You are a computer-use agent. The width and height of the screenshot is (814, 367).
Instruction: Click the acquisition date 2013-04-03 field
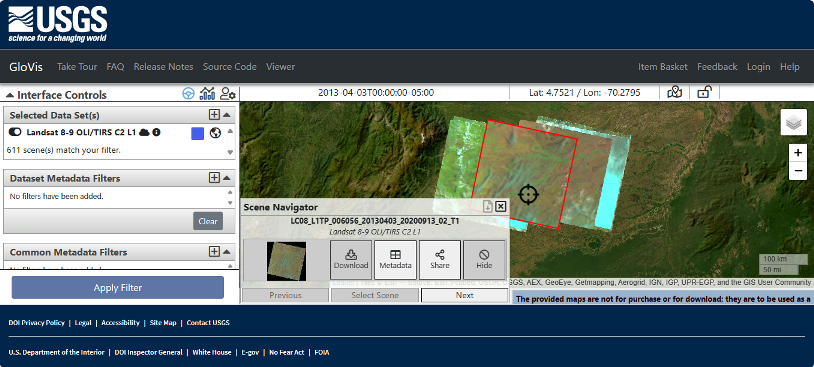(x=376, y=93)
